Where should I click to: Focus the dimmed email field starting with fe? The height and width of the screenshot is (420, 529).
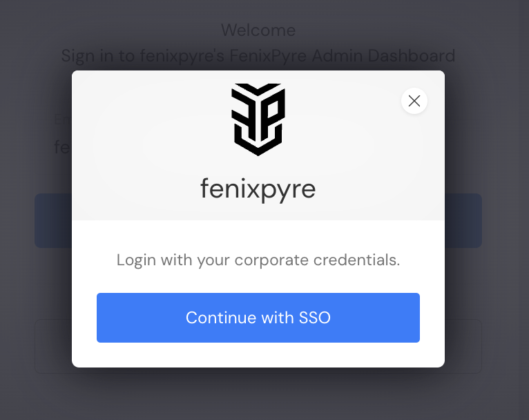[62, 147]
